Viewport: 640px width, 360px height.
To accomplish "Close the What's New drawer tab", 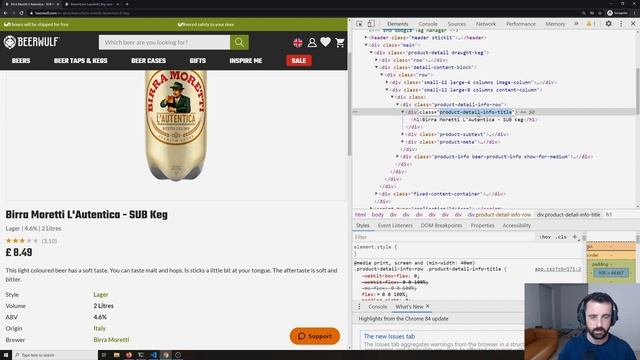I will (x=428, y=306).
